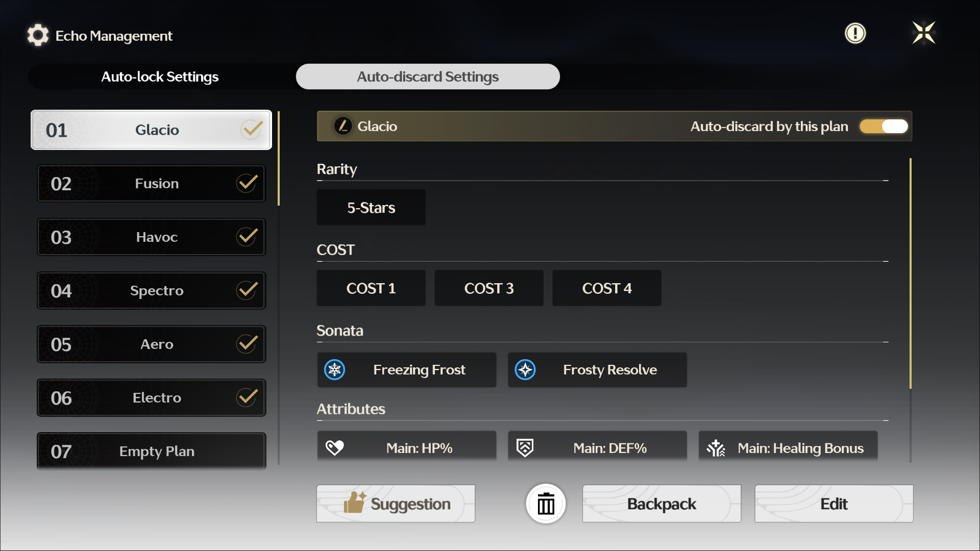Screen dimensions: 980x551
Task: Toggle the Aero plan checkmark
Action: (x=248, y=343)
